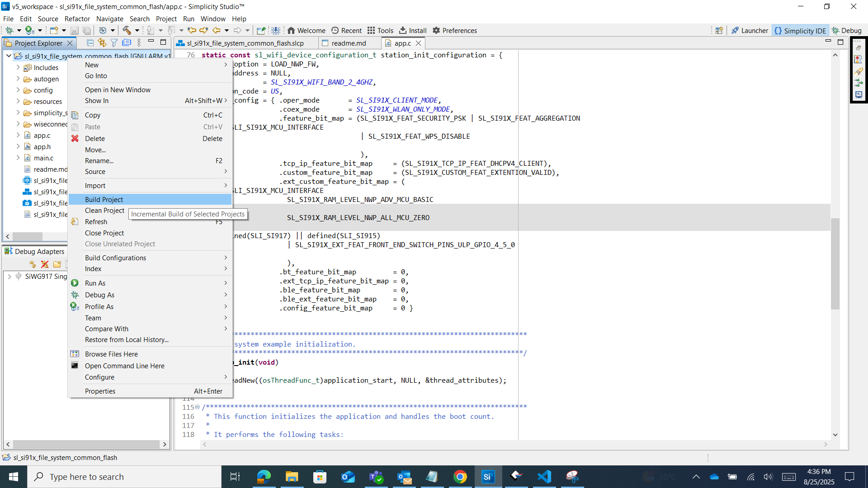
Task: Click the hammer Build toolbar icon
Action: tap(127, 30)
